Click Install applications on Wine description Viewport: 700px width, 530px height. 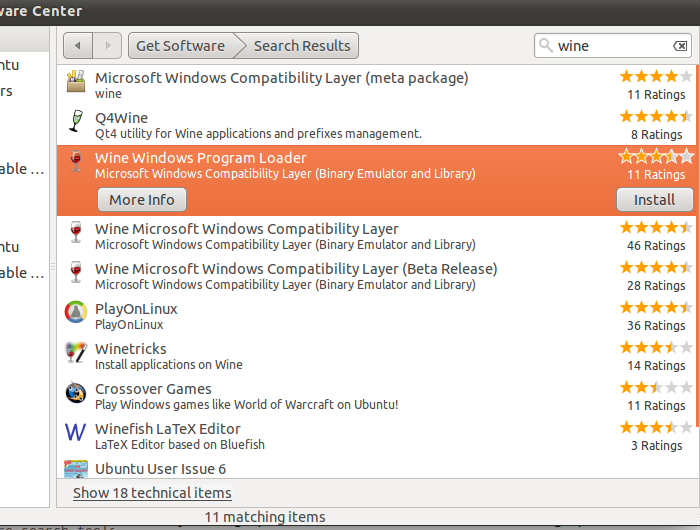pos(169,364)
